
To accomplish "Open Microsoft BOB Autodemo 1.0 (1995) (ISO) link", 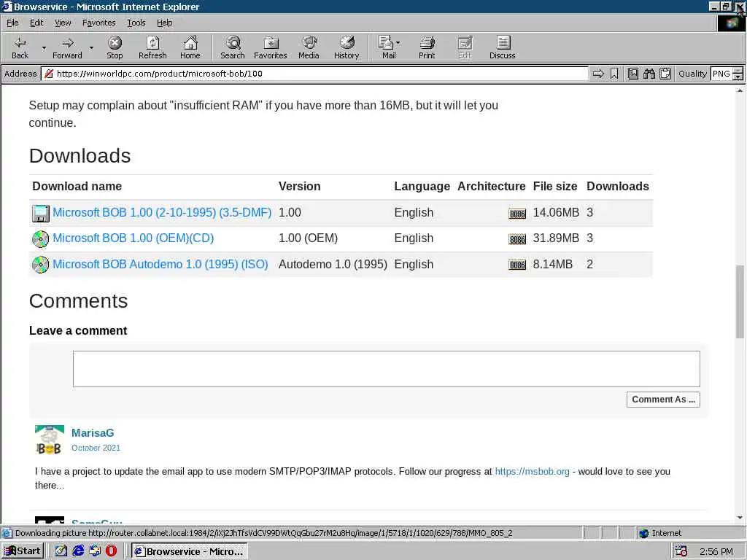I will click(x=160, y=264).
